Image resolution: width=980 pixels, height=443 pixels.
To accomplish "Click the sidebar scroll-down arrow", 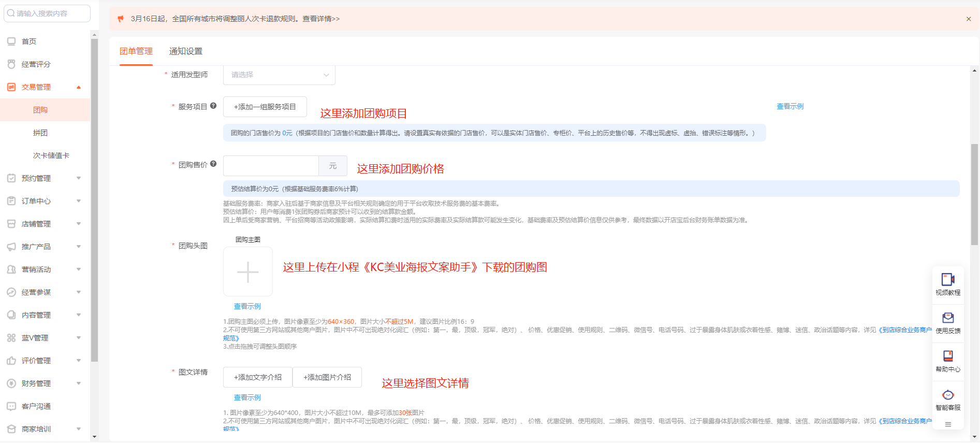I will pyautogui.click(x=94, y=437).
